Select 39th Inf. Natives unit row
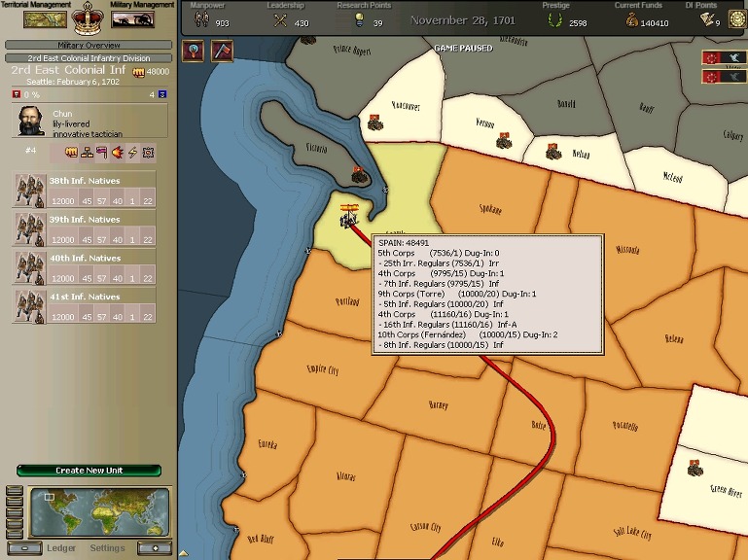The width and height of the screenshot is (748, 560). click(84, 228)
